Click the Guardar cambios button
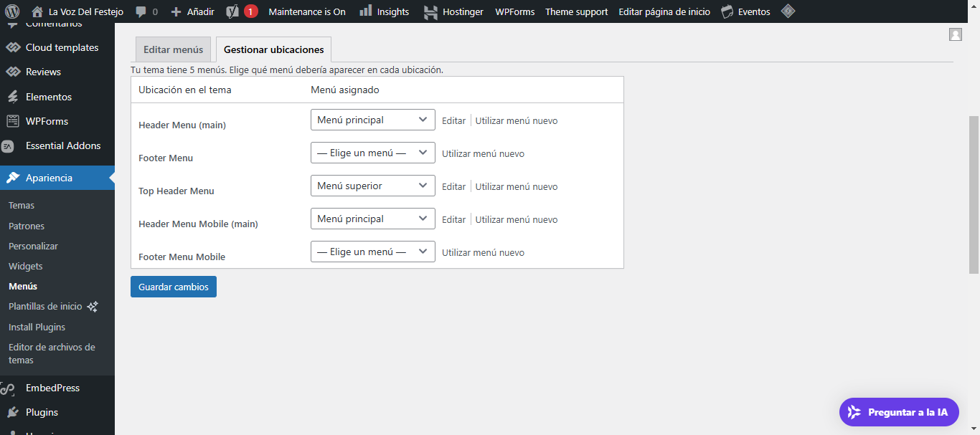 coord(174,287)
